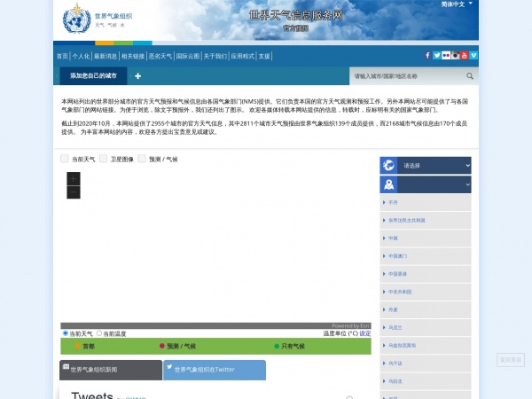The height and width of the screenshot is (399, 532).
Task: Expand the 中国 entry
Action: click(426, 239)
